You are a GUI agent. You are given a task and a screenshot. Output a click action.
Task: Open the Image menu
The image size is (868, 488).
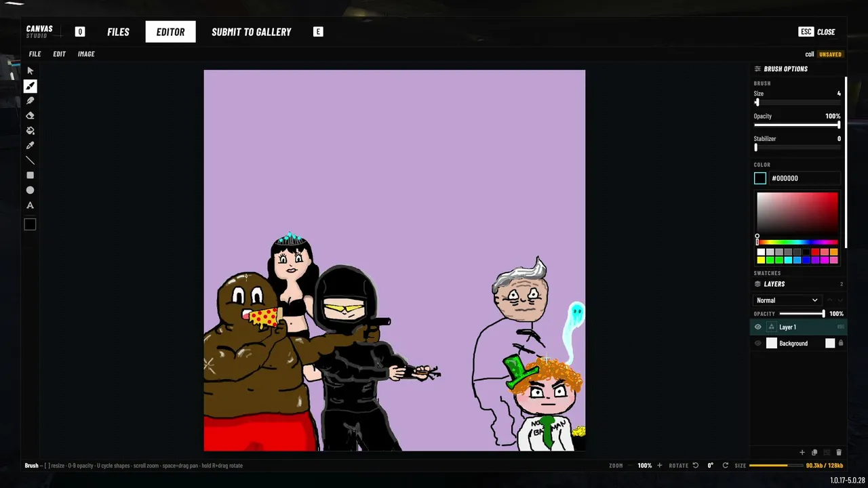(86, 54)
